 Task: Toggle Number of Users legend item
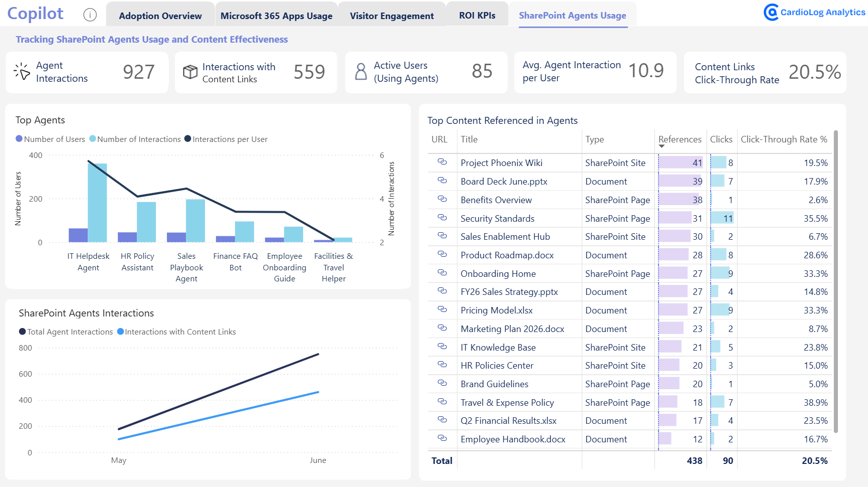50,139
